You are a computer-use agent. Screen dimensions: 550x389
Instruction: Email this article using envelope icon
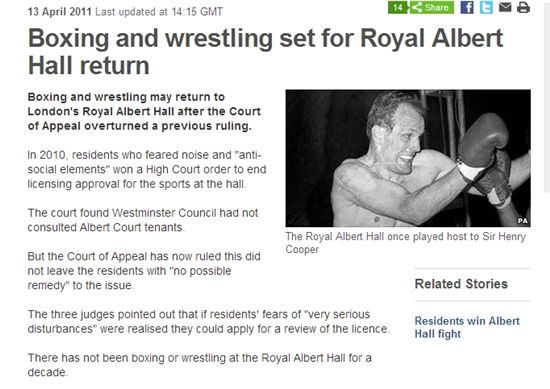(x=505, y=7)
